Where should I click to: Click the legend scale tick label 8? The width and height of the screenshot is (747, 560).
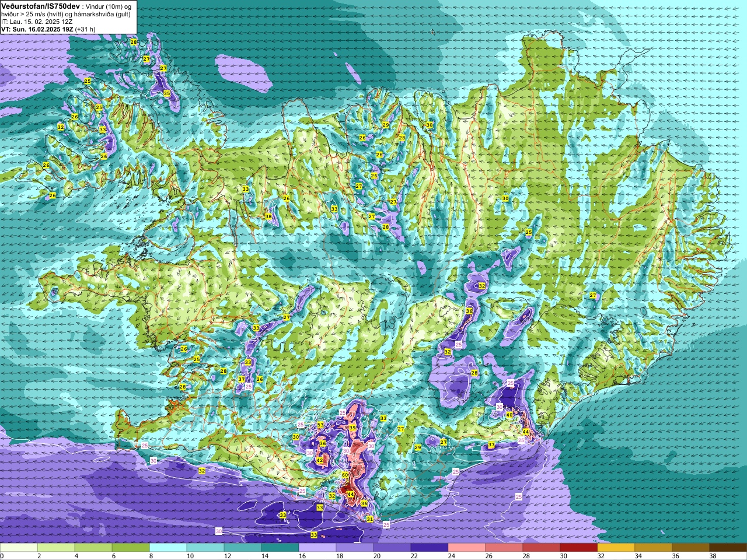[151, 556]
